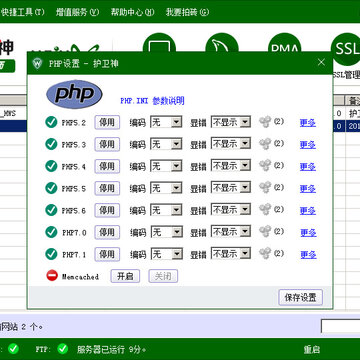The height and width of the screenshot is (360, 360).
Task: Stop PHP7.1 with its 停用 button
Action: 107,254
